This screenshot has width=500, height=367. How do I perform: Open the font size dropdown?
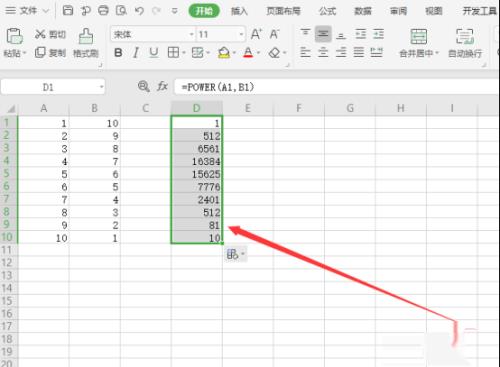click(x=241, y=34)
